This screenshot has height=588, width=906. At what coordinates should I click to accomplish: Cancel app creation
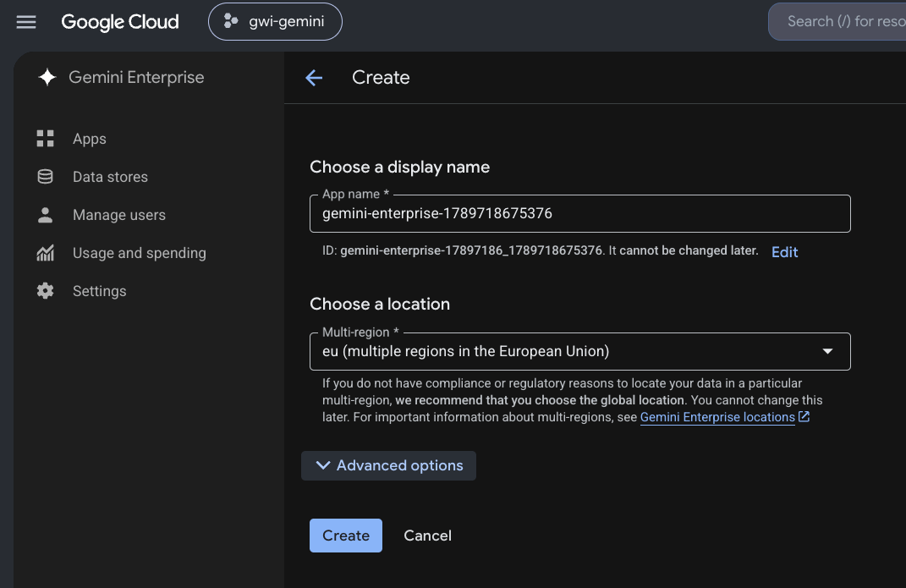[427, 536]
